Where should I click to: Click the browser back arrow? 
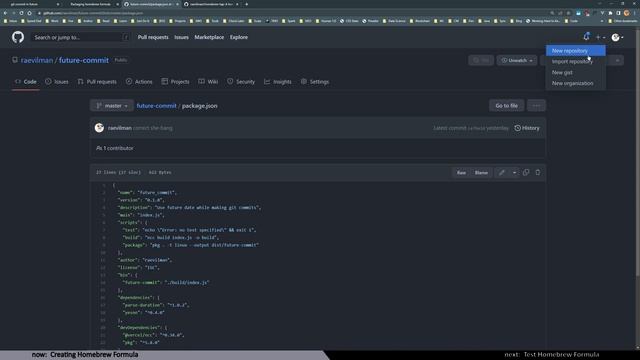click(5, 13)
